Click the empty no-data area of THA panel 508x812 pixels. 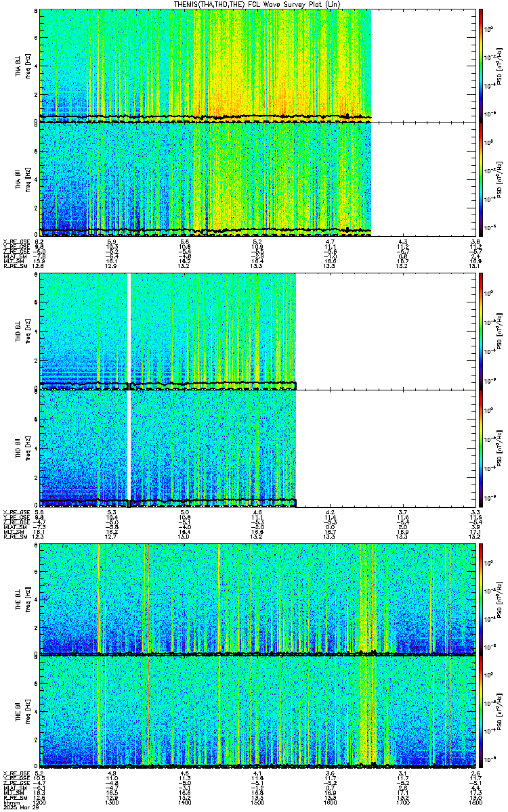(421, 122)
